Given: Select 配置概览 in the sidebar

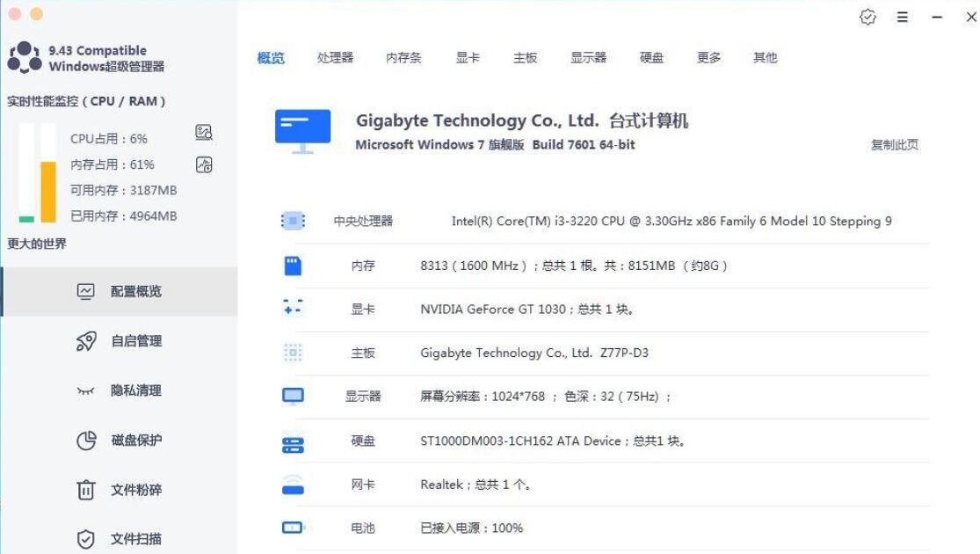Looking at the screenshot, I should 119,291.
